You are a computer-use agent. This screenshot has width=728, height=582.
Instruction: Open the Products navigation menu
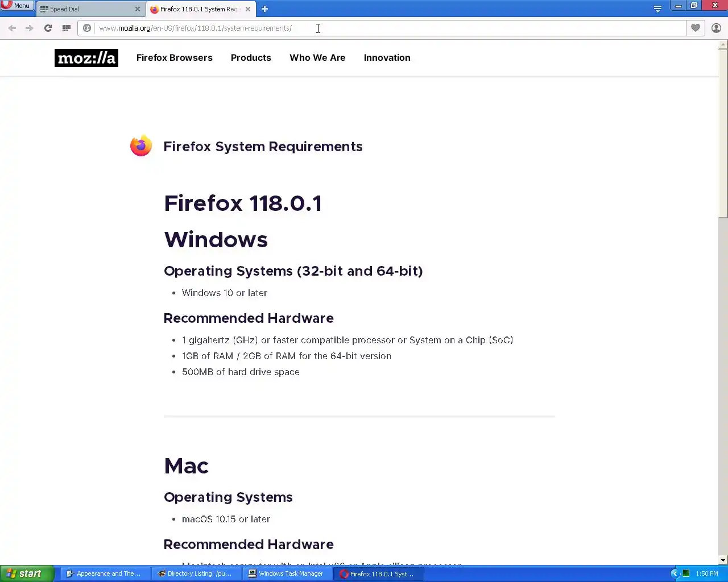251,58
